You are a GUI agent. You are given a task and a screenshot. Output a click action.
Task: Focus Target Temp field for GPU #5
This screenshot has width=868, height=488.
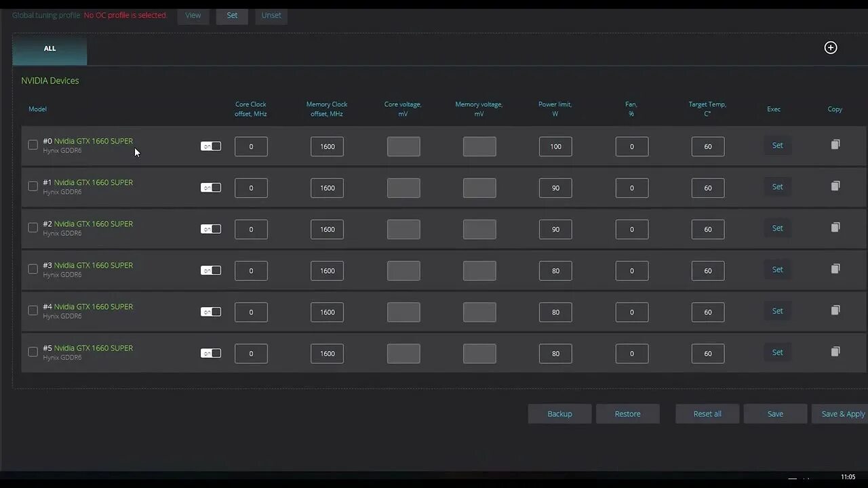point(708,353)
